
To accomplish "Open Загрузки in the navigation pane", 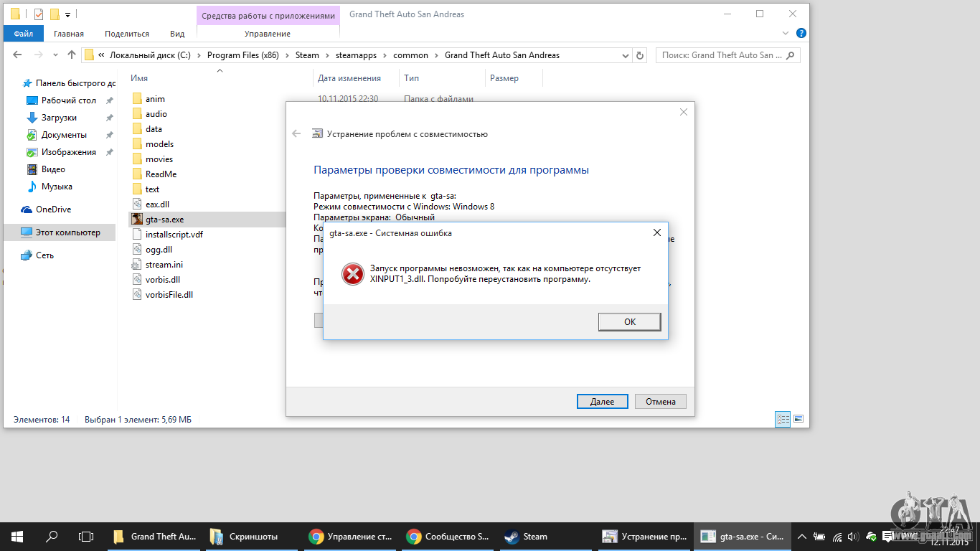I will click(60, 118).
